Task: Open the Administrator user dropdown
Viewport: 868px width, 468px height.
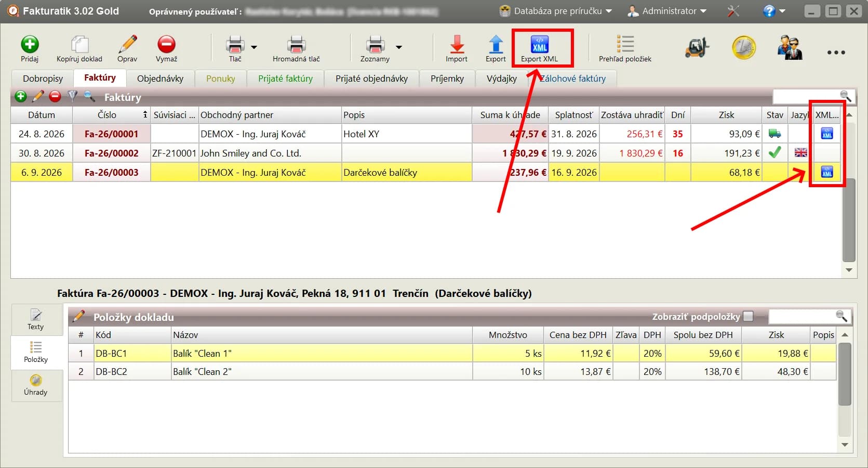Action: point(667,11)
